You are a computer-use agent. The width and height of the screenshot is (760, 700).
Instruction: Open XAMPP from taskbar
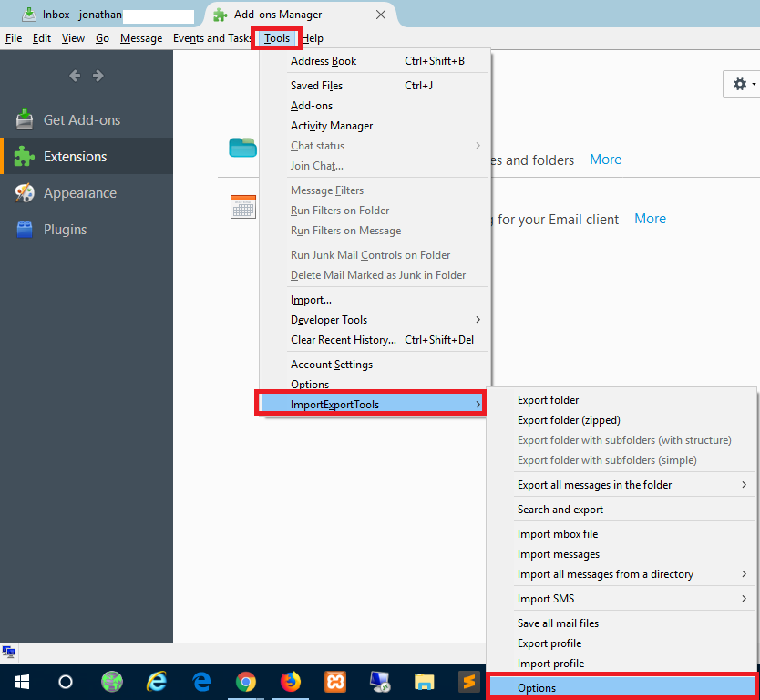[335, 682]
